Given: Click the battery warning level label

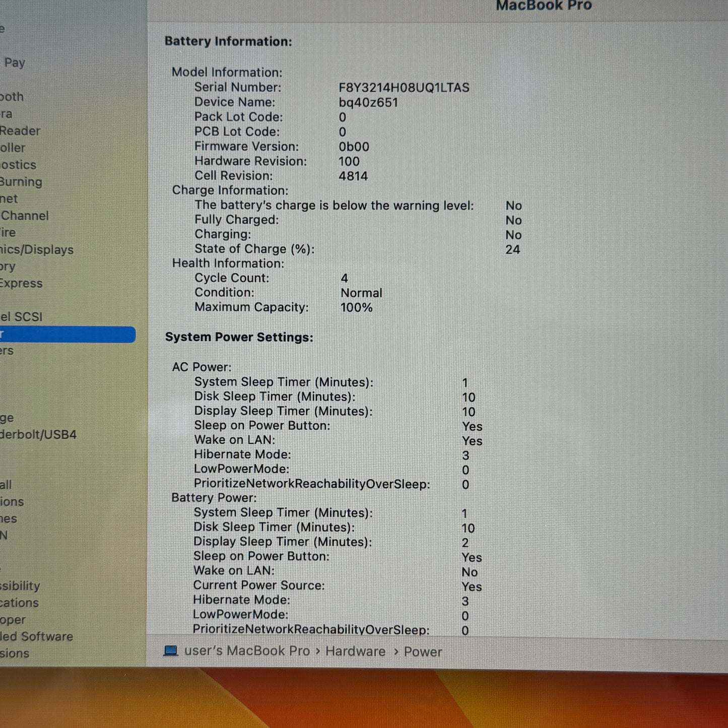Looking at the screenshot, I should tap(335, 205).
